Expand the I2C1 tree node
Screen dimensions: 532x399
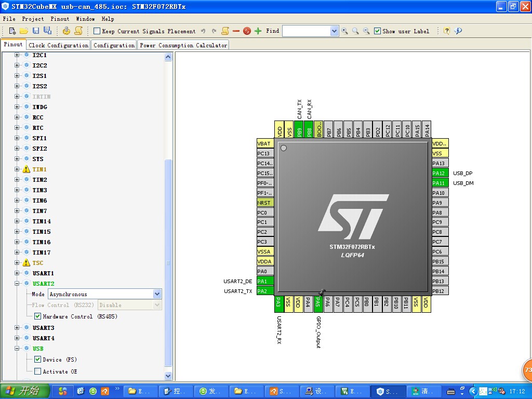click(x=17, y=55)
